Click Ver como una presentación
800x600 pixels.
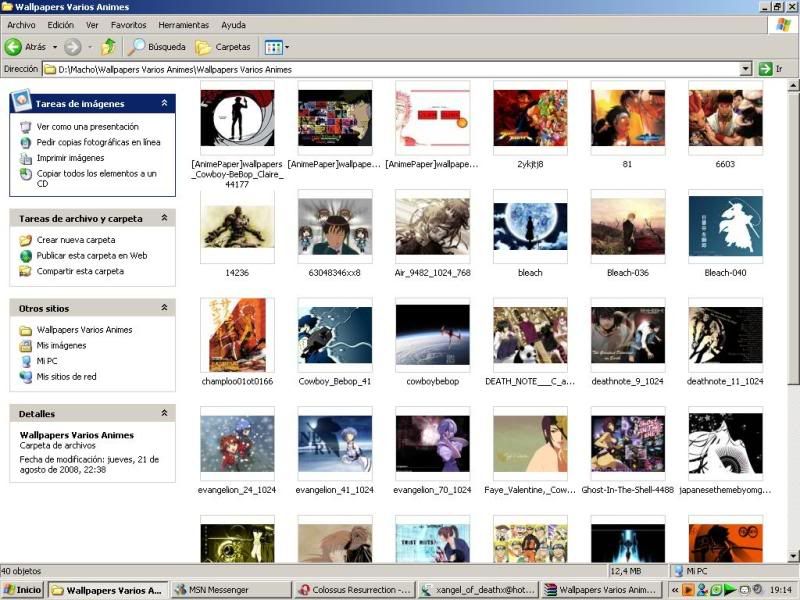tap(87, 127)
